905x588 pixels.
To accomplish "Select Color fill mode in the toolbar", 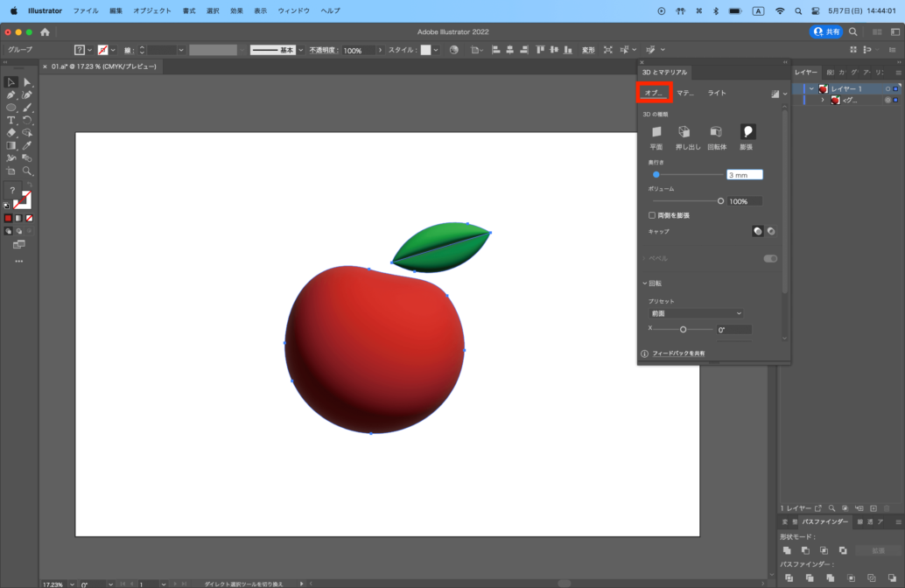I will [8, 218].
